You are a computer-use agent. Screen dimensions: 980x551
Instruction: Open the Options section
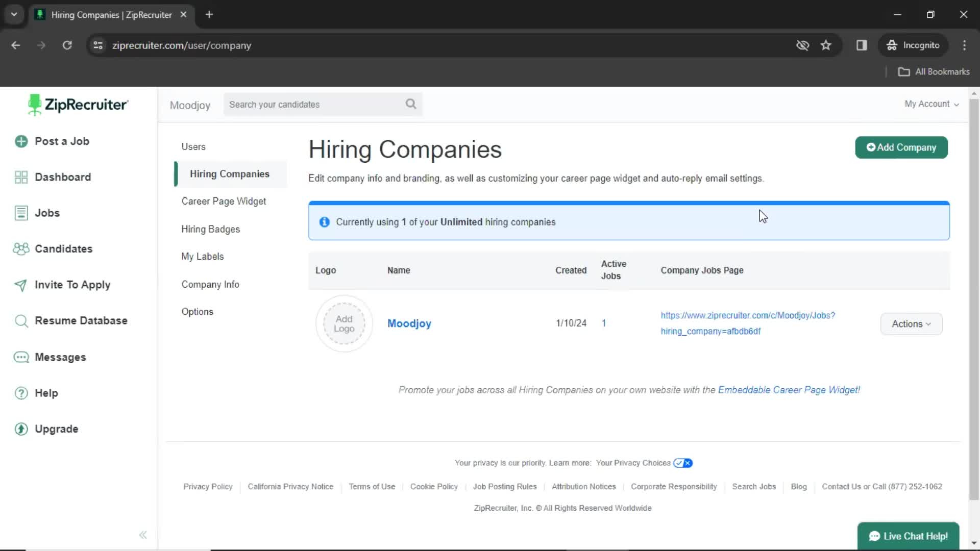197,312
